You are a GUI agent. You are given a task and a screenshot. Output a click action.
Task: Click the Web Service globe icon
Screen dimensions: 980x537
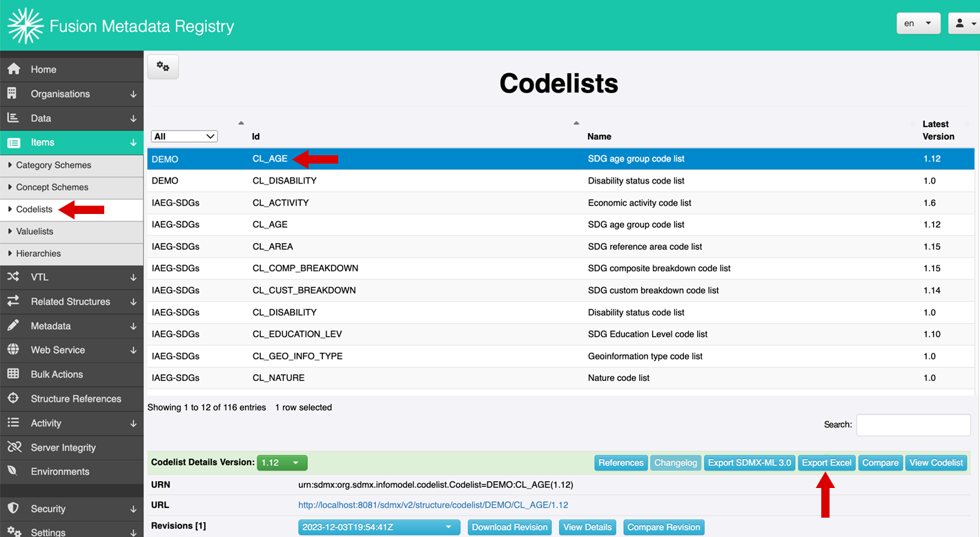pyautogui.click(x=13, y=350)
